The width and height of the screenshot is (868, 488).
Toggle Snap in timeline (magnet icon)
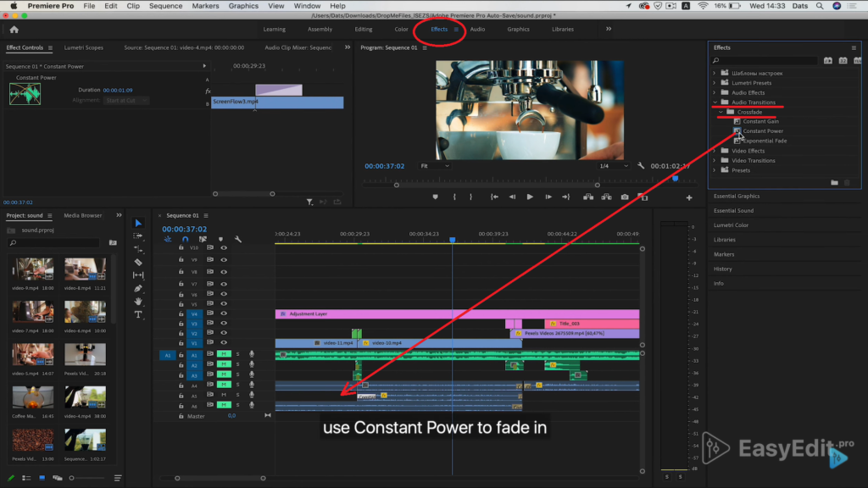click(185, 239)
